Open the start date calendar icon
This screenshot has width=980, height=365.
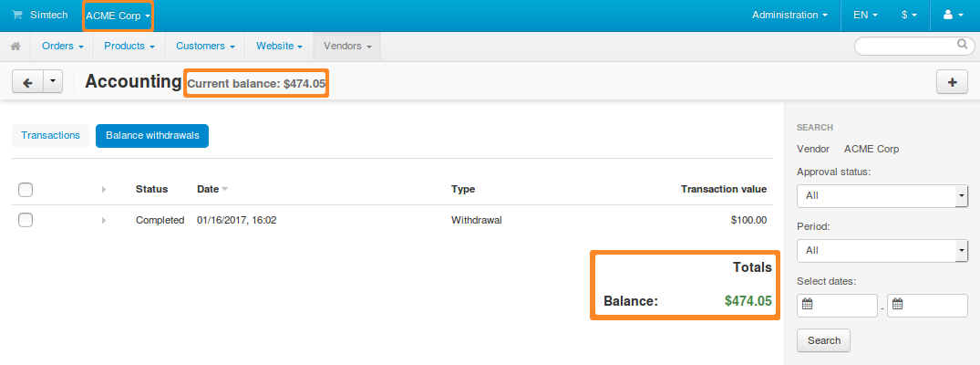(x=807, y=305)
